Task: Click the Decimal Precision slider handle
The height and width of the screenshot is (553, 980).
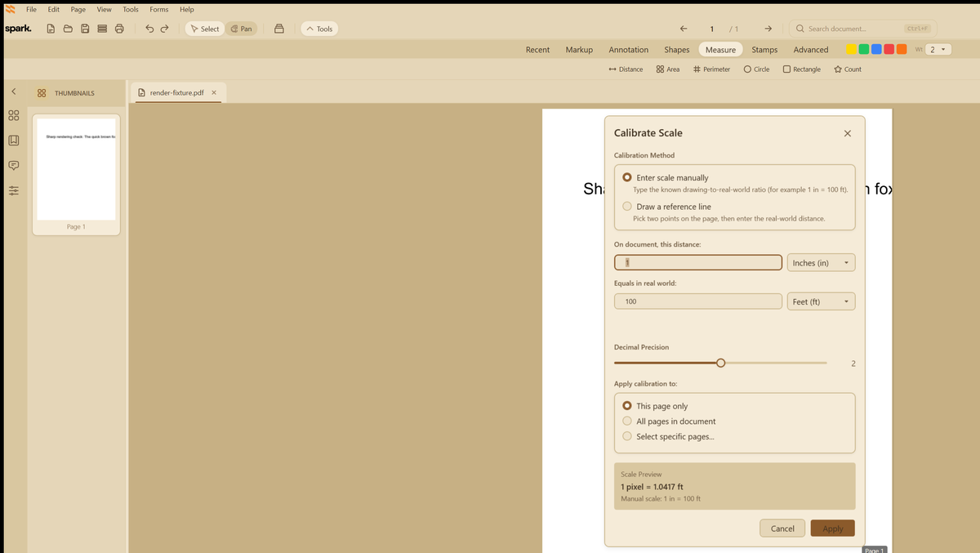Action: coord(720,363)
